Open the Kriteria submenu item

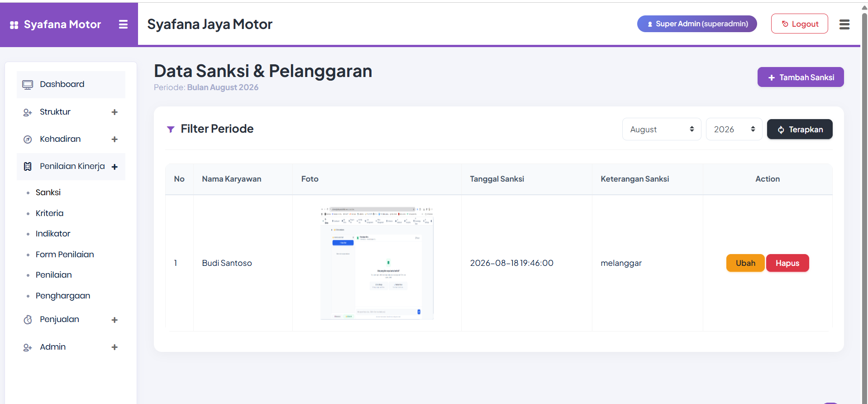(x=49, y=213)
